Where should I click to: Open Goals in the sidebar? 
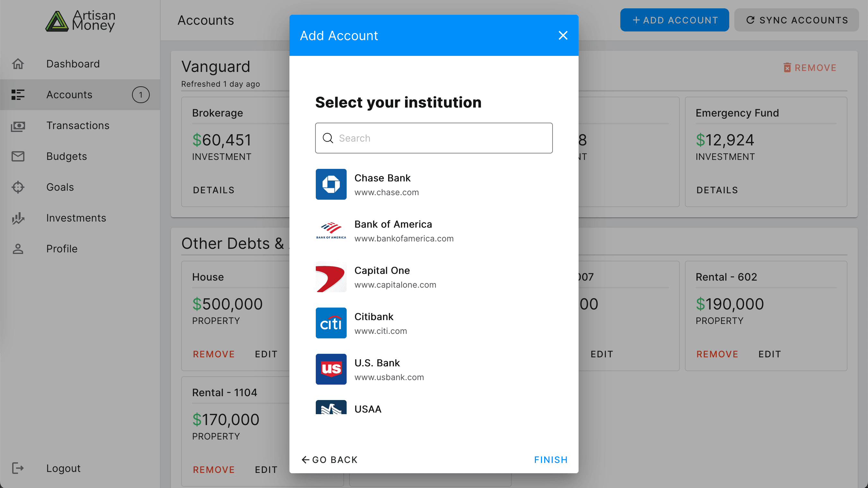pos(80,187)
